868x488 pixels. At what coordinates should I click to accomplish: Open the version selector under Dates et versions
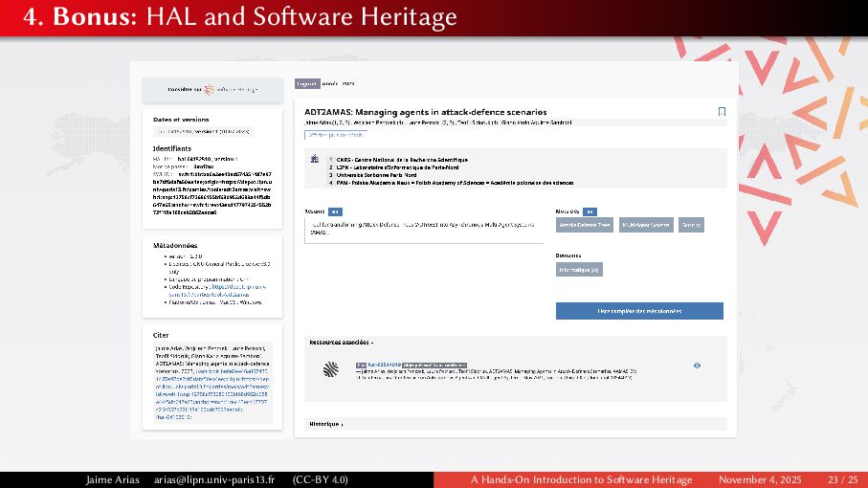coord(203,131)
